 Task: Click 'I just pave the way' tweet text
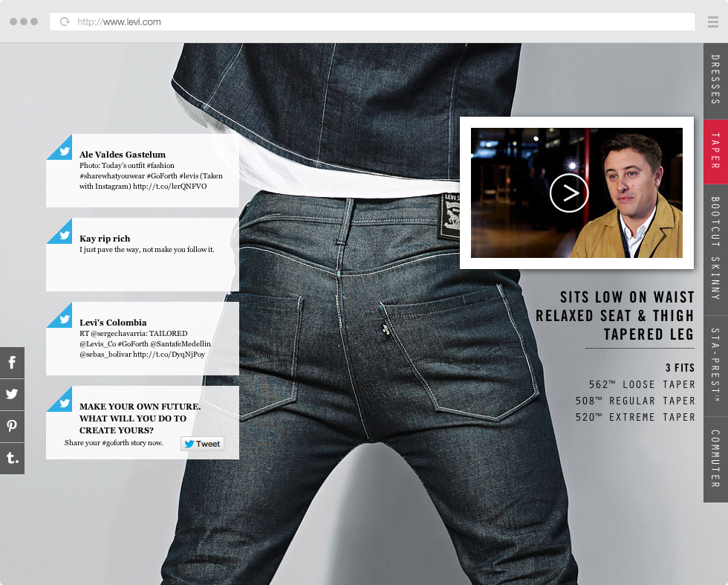coord(147,250)
